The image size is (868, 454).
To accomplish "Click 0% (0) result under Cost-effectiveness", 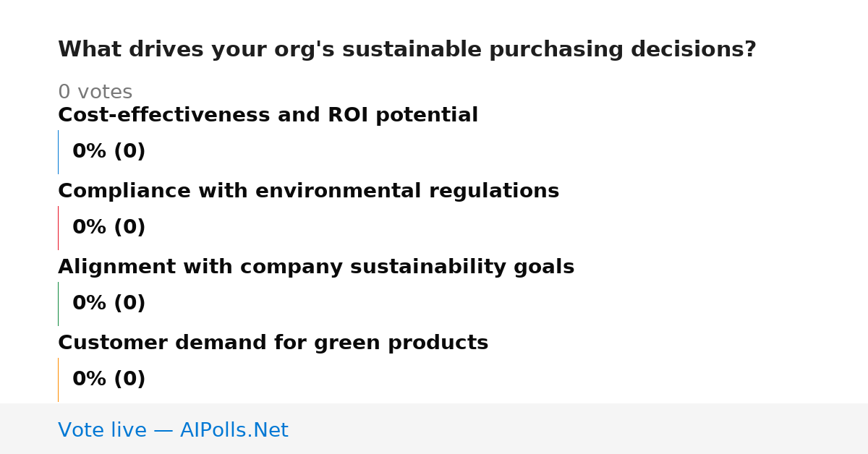I will coord(109,151).
